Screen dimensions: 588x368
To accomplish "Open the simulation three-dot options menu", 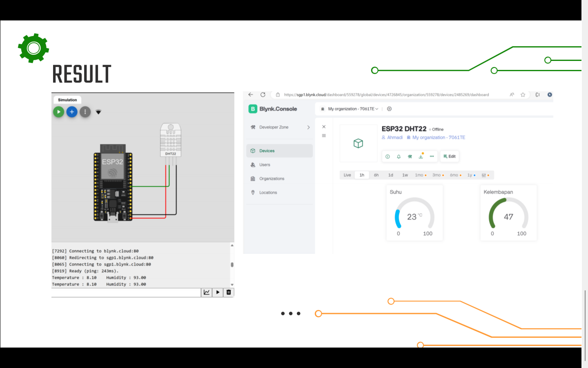I will (85, 112).
